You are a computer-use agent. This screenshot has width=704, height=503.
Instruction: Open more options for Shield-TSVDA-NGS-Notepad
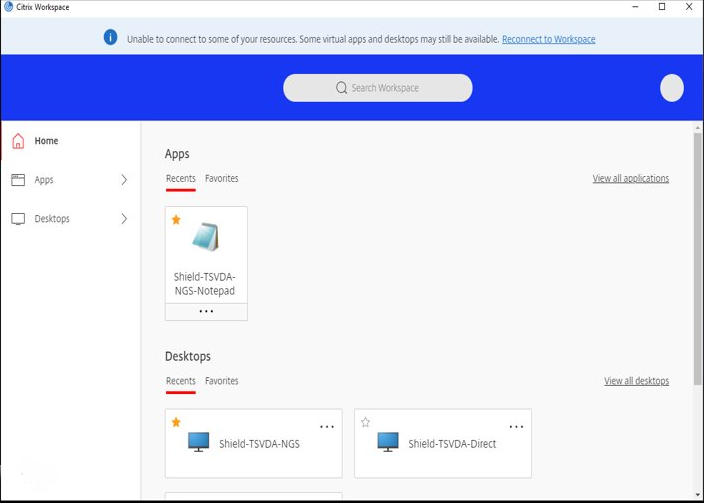coord(206,311)
